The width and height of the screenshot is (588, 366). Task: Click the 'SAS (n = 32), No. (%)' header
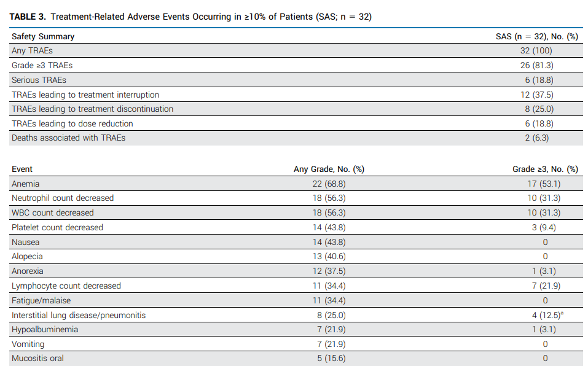536,36
